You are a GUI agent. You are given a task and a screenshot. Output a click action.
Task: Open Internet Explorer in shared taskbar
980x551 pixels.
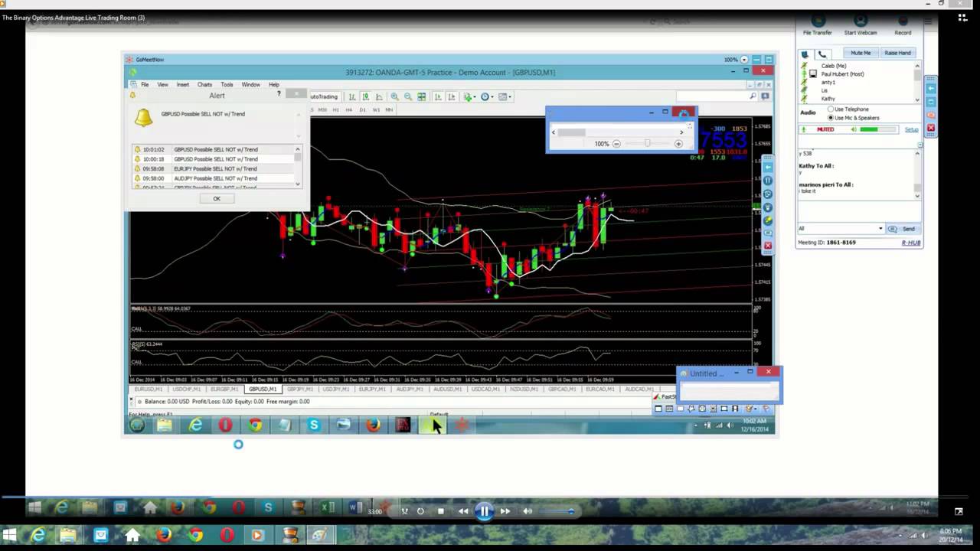click(196, 425)
